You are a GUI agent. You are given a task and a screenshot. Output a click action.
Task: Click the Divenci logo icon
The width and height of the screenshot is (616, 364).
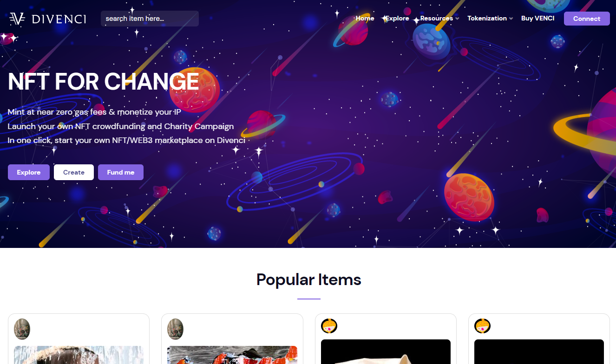[x=17, y=19]
